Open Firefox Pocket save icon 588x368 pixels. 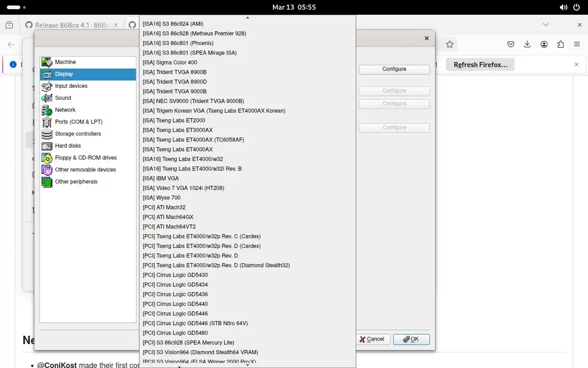[x=511, y=44]
